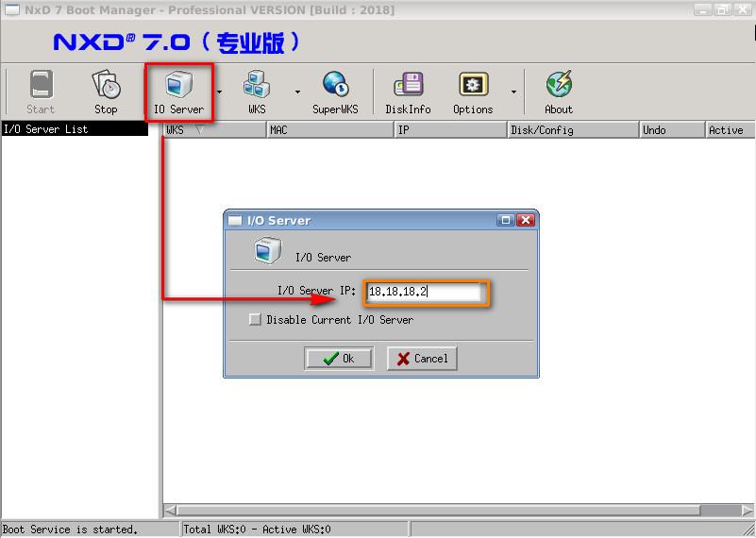Toggle Disable Current I/O Server checkbox

[x=255, y=319]
